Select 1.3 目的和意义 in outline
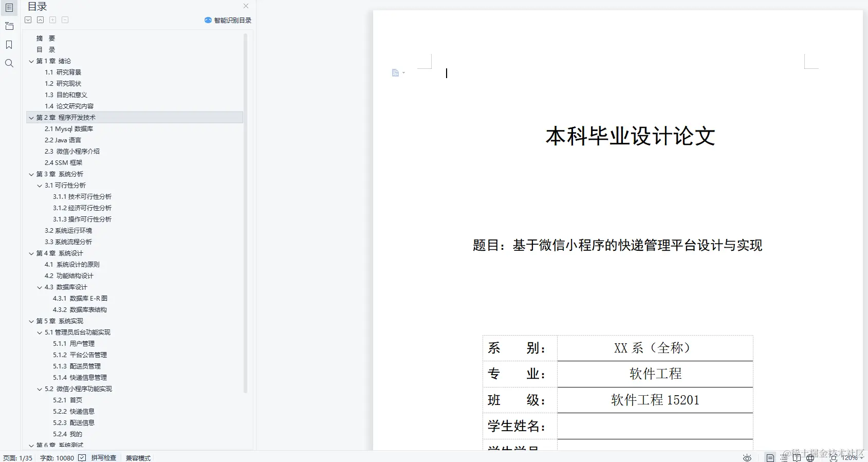 pyautogui.click(x=66, y=95)
